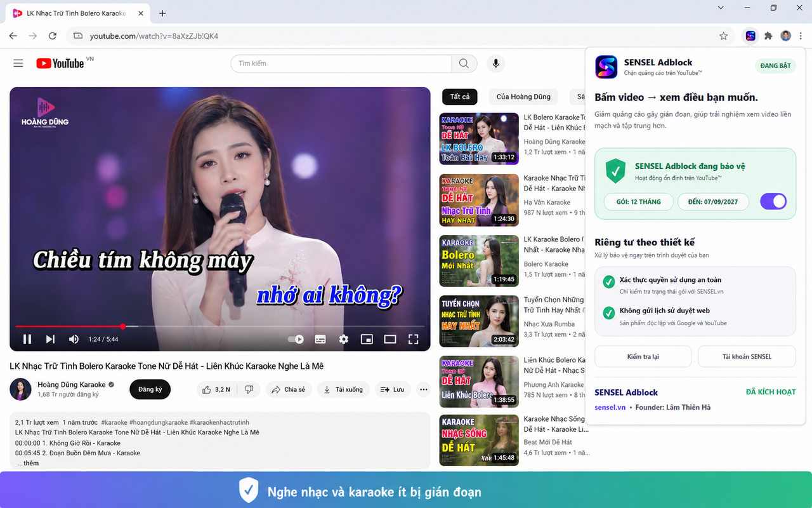
Task: Click the "Tải xuống" download button
Action: tap(343, 389)
